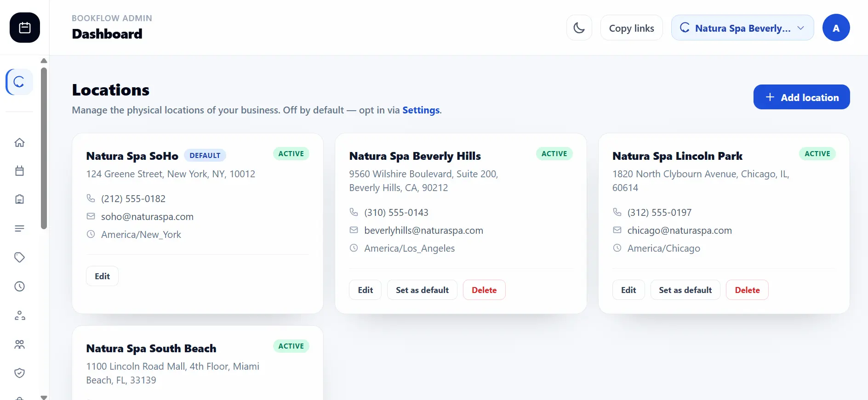Click the phone icon beside (212) 555-0182
Screen dimensions: 868x400
(91, 198)
